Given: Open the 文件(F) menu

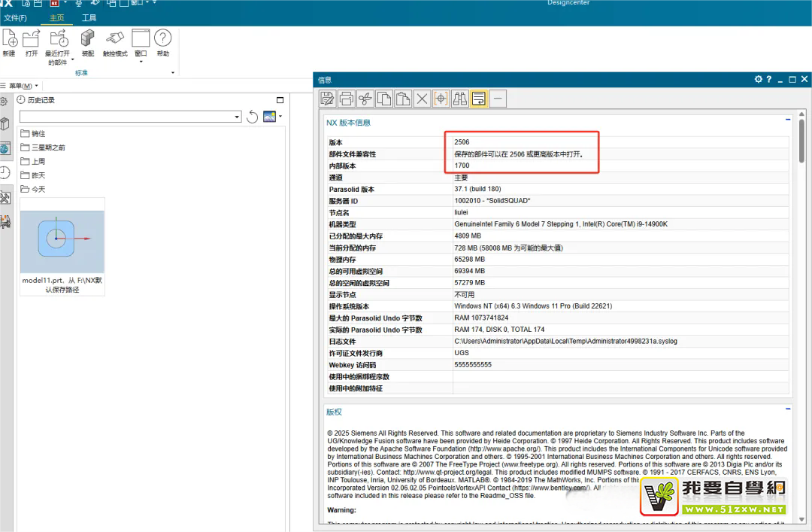Looking at the screenshot, I should click(x=15, y=17).
